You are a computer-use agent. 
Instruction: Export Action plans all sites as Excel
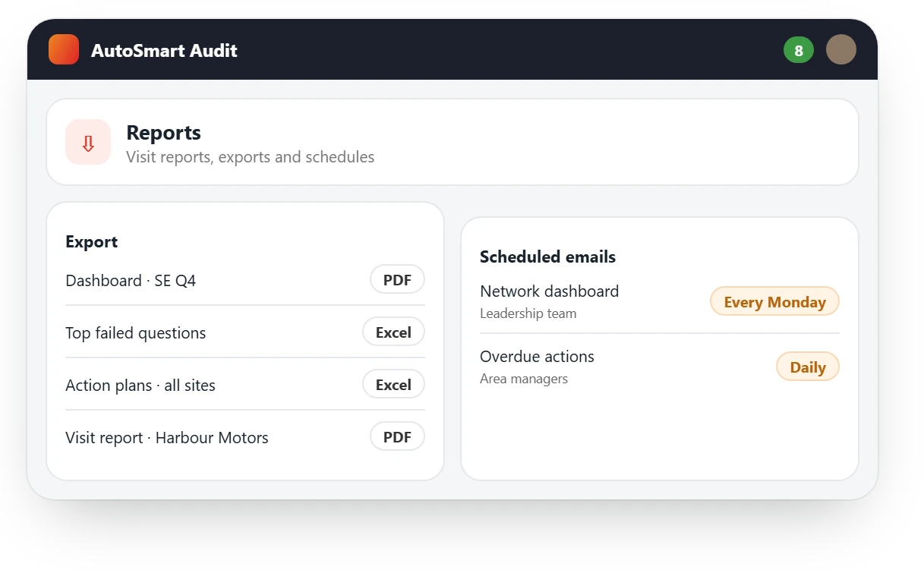coord(393,385)
